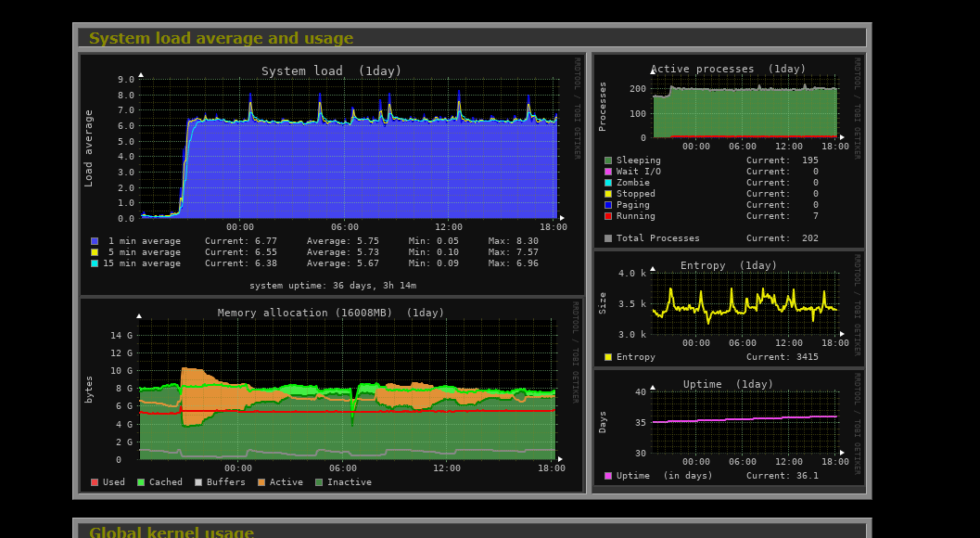Click the blue Paging legend swatch
This screenshot has width=980, height=538.
pyautogui.click(x=608, y=205)
